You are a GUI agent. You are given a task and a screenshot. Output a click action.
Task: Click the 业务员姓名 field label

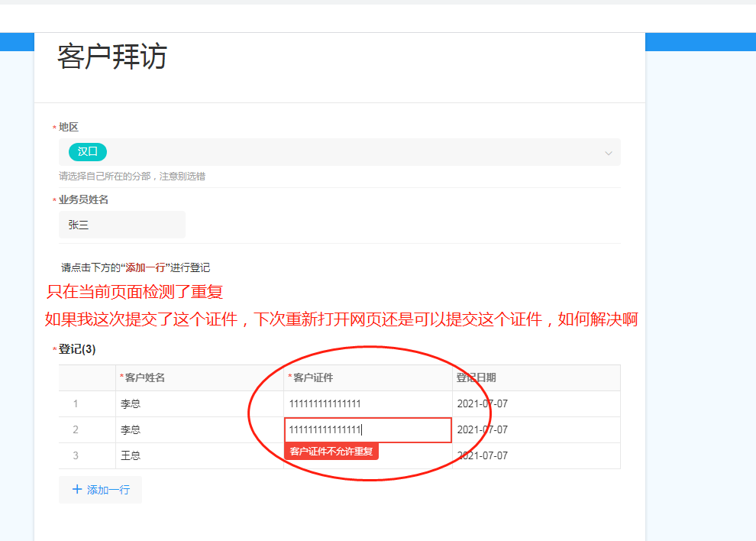pos(83,199)
